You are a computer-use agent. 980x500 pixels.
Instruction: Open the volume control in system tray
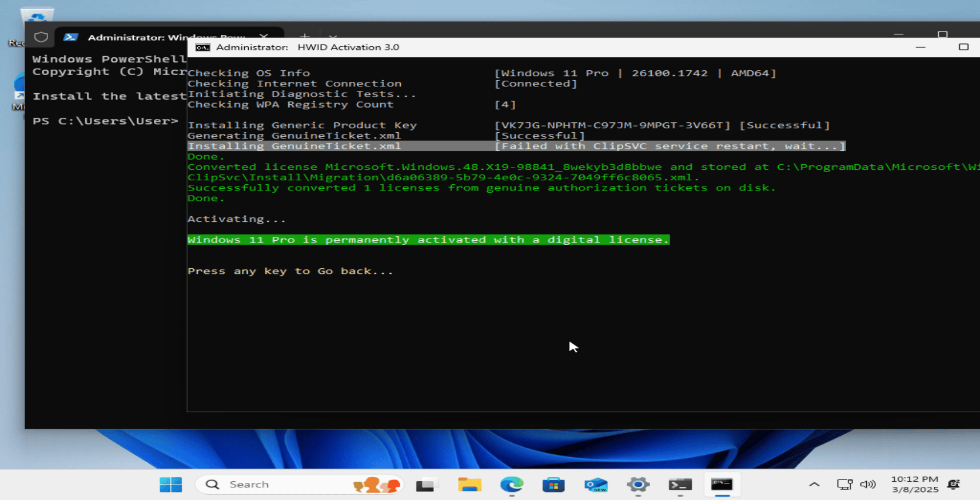click(868, 485)
